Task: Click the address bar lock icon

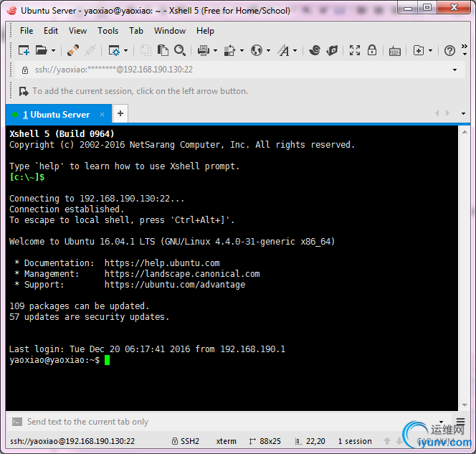Action: 25,70
